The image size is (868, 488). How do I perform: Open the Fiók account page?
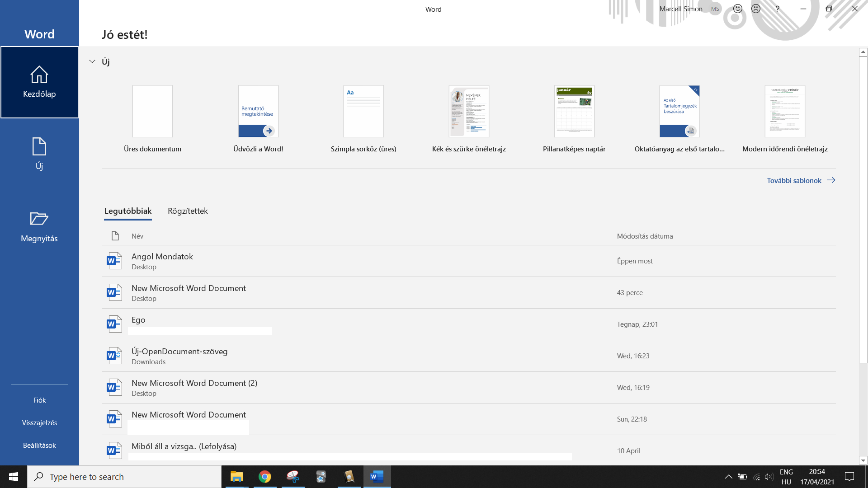[39, 400]
